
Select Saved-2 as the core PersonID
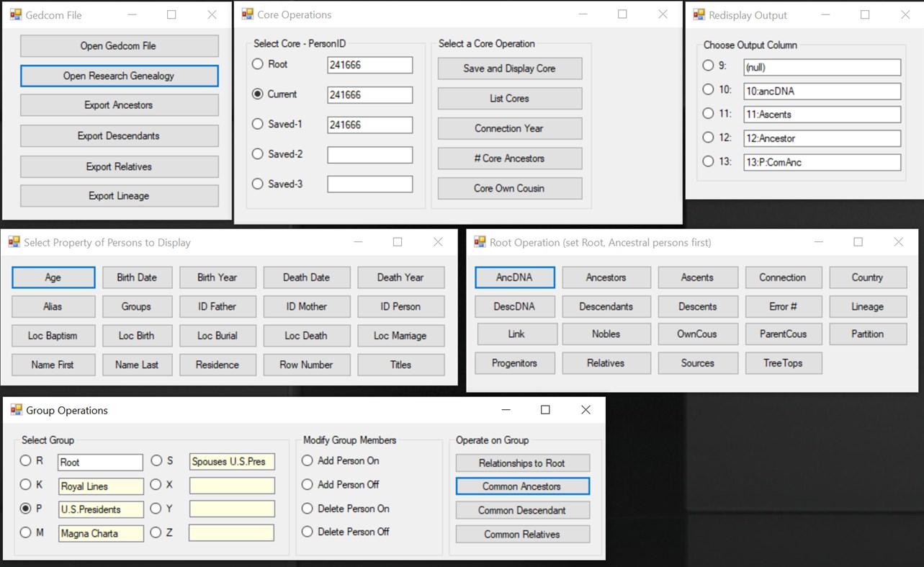point(257,153)
